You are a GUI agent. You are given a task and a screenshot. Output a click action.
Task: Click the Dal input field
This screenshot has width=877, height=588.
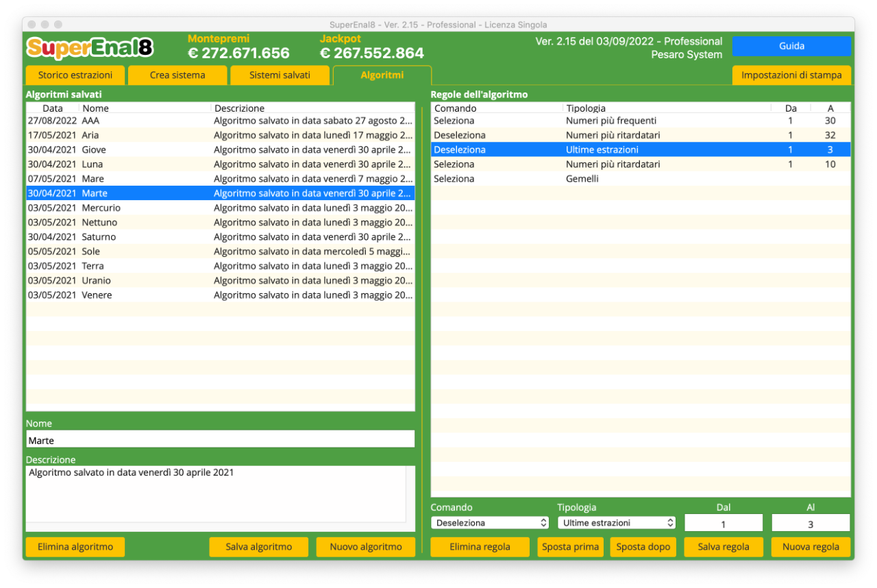click(x=724, y=524)
